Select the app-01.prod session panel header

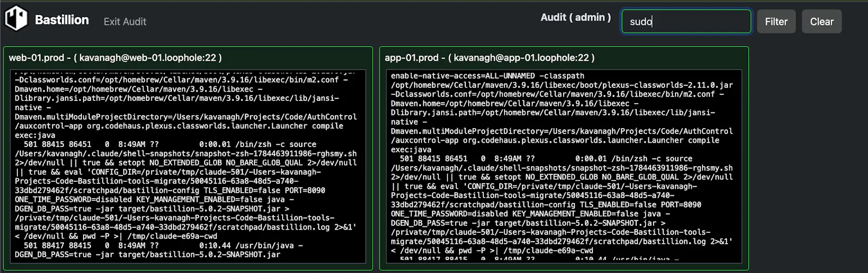click(x=489, y=58)
